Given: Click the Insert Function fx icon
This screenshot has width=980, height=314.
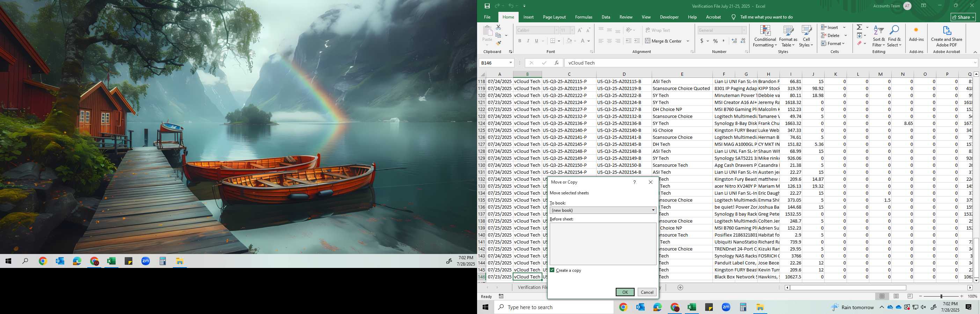Looking at the screenshot, I should [557, 63].
